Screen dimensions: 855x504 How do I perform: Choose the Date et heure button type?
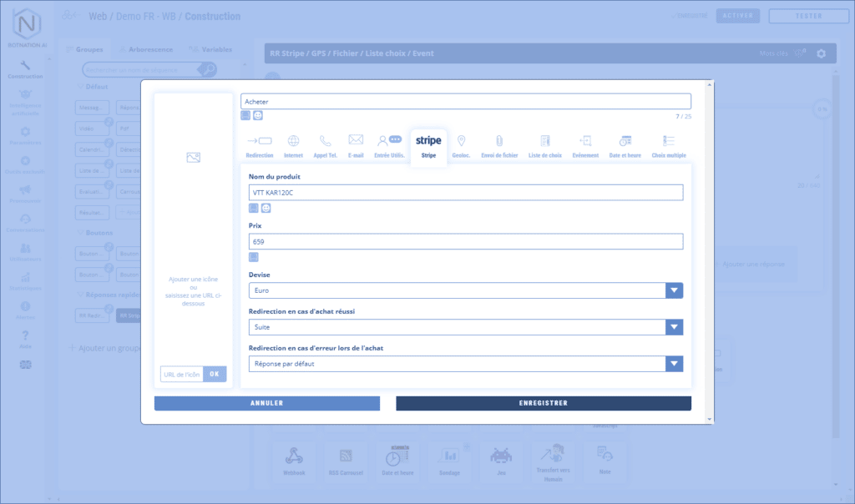(625, 145)
